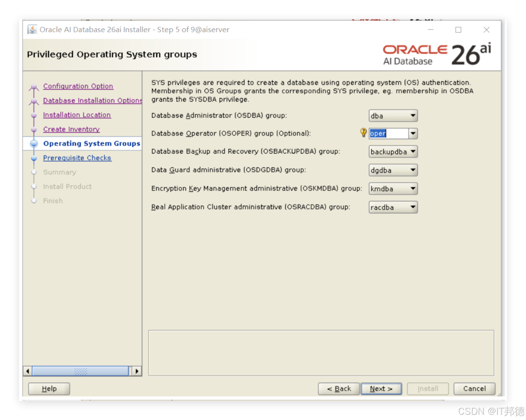The height and width of the screenshot is (420, 526).
Task: Open the OSBACKUPDBA dropdown showing backupdba
Action: [393, 152]
